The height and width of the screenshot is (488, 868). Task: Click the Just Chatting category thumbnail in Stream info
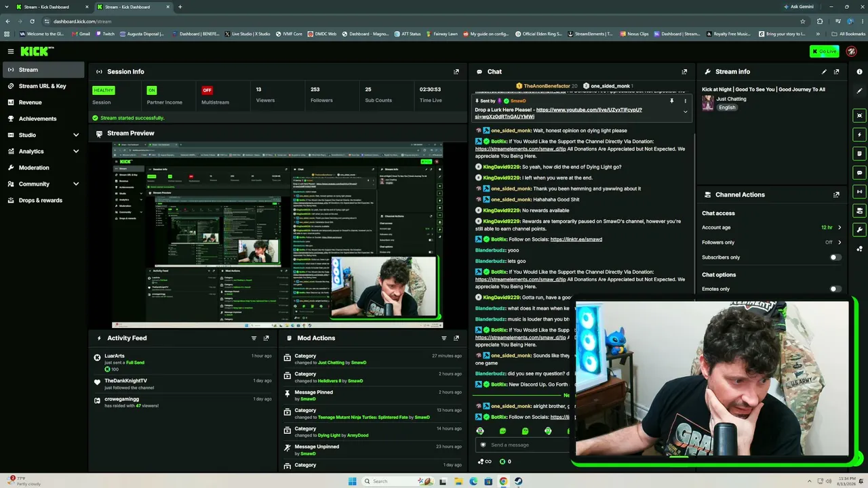click(708, 102)
